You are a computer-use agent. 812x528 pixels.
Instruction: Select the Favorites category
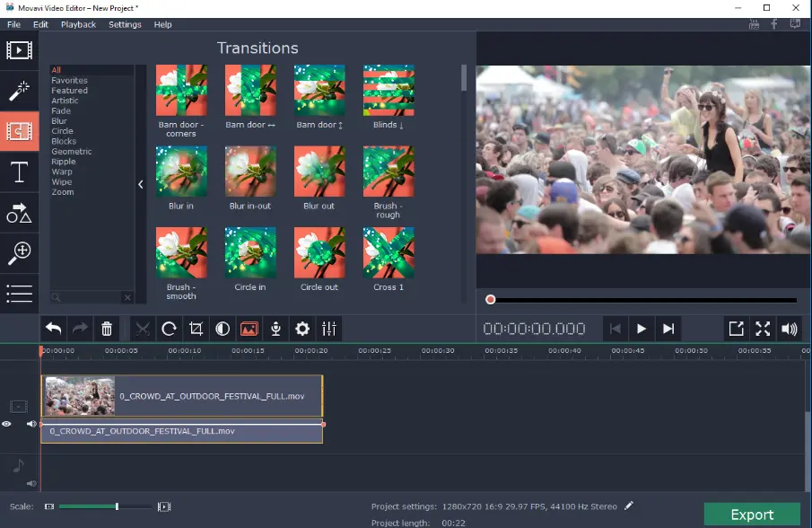[x=69, y=80]
